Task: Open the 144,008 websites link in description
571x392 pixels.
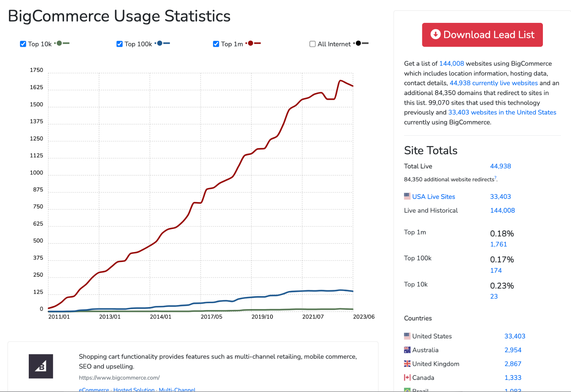Action: [x=451, y=63]
